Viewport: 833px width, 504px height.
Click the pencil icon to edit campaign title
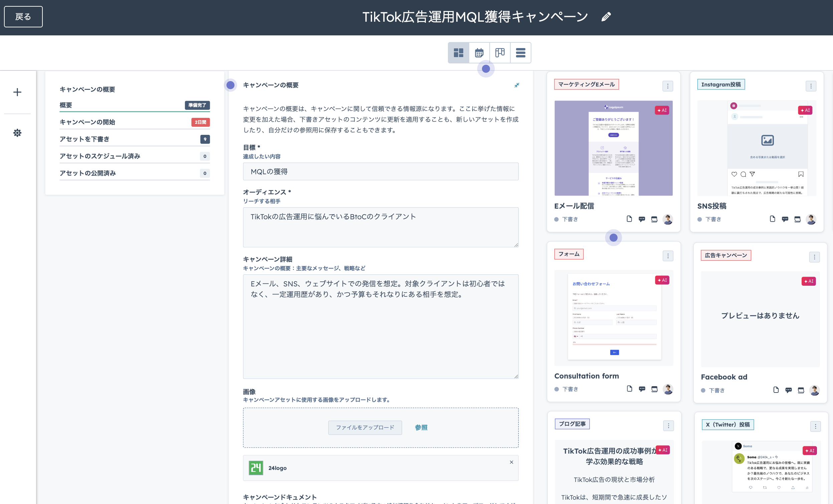pyautogui.click(x=606, y=17)
